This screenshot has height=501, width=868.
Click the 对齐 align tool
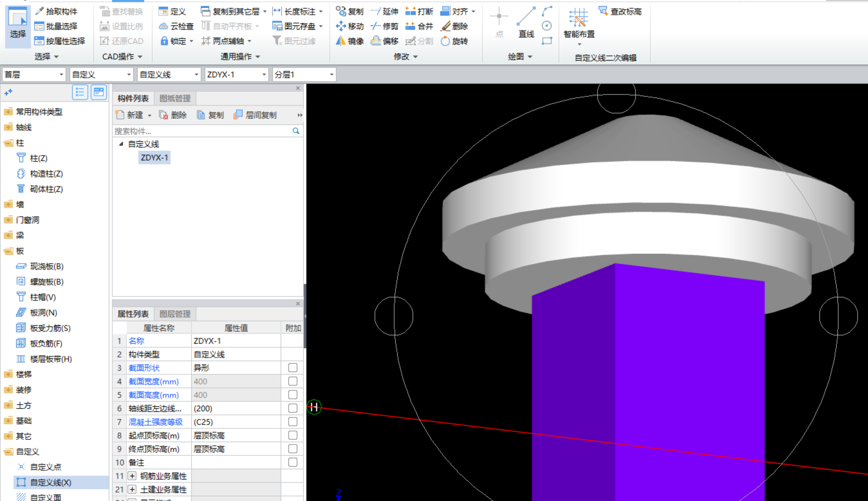pyautogui.click(x=454, y=12)
